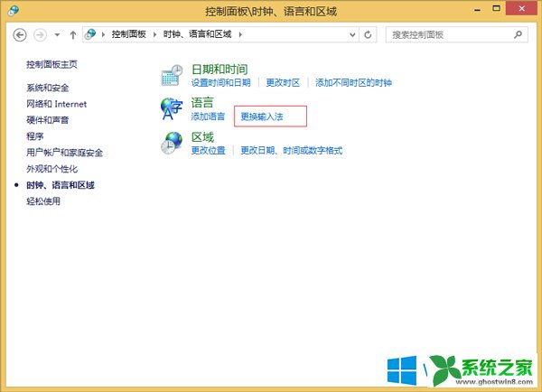Viewport: 542px width, 392px height.
Task: Select 网络和 Internet in the sidebar
Action: click(x=57, y=104)
